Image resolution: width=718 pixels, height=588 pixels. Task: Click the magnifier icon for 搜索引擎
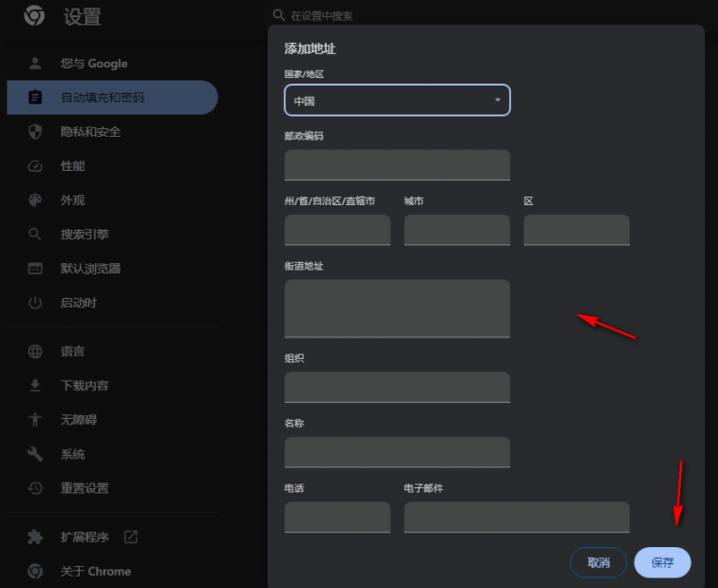[35, 234]
